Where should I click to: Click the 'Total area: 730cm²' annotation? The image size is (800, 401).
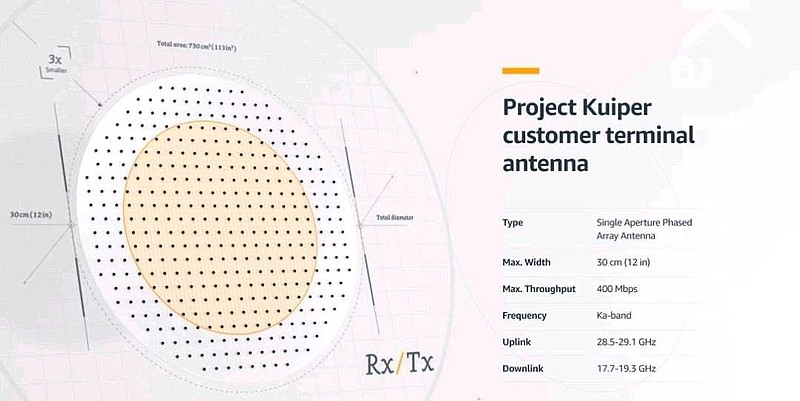[x=196, y=46]
